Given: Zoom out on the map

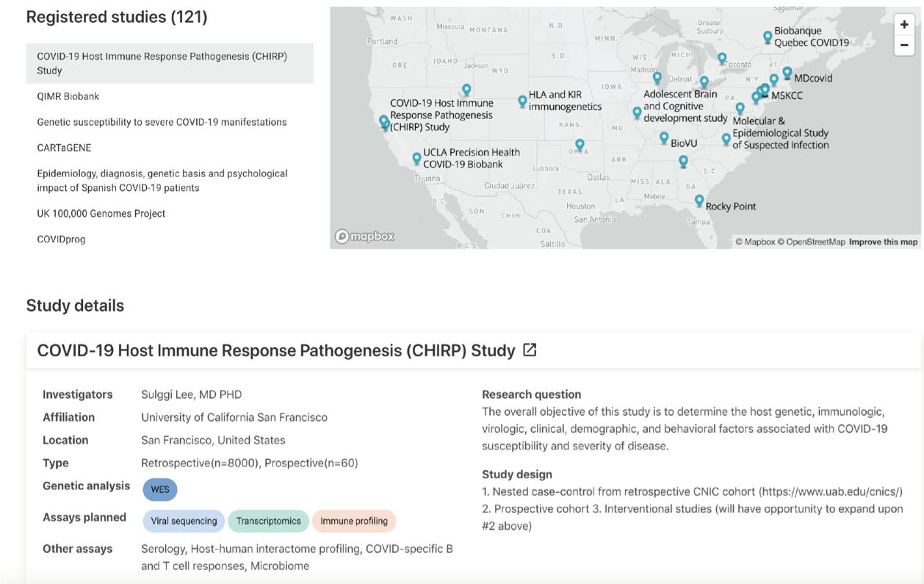Looking at the screenshot, I should (904, 45).
